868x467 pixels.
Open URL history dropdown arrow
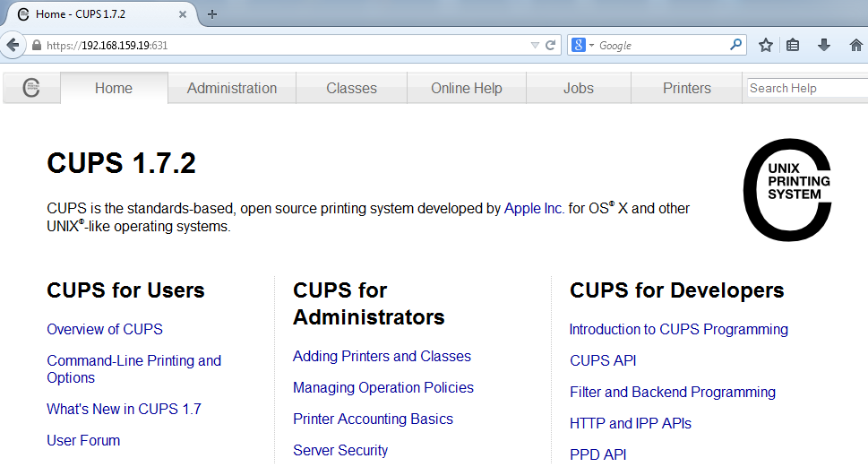pos(535,46)
